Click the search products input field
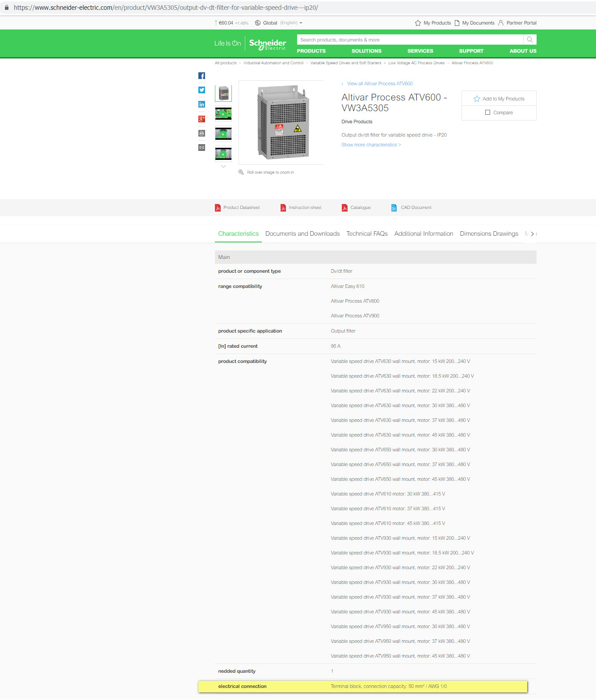 pos(410,40)
